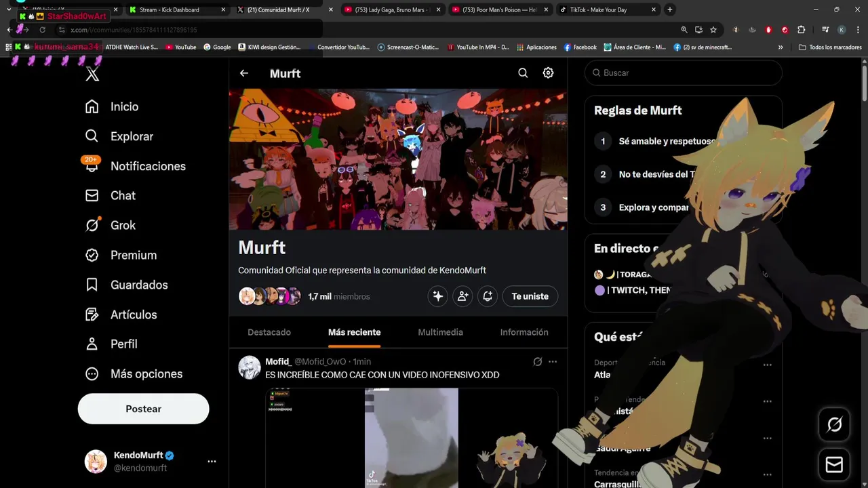868x488 pixels.
Task: Click the Grok sparkle community button
Action: tap(437, 296)
